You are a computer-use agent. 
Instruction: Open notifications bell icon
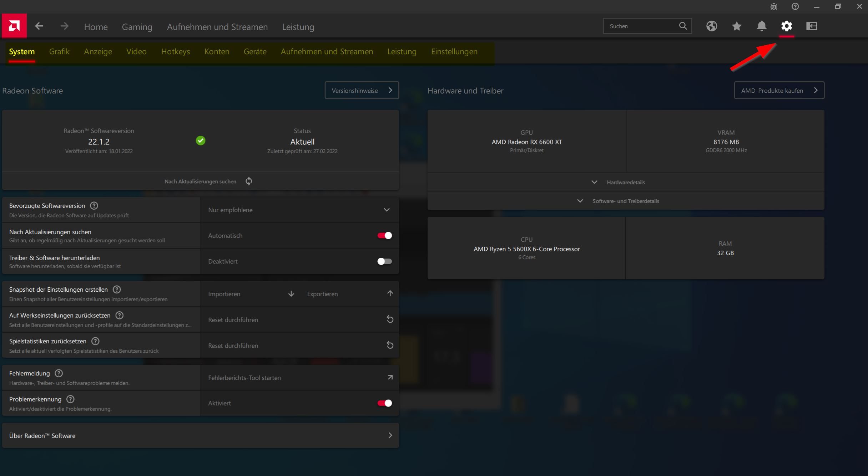761,26
